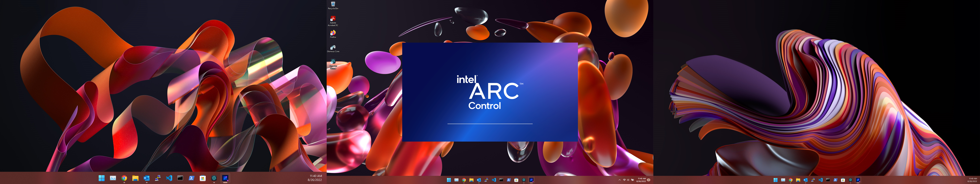
Task: Open Microsoft Store on center monitor taskbar
Action: [516, 180]
